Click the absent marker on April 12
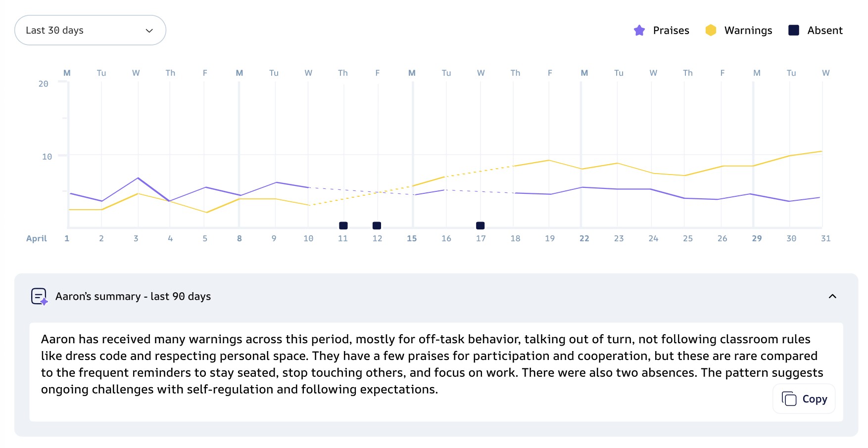868x448 pixels. click(x=377, y=225)
